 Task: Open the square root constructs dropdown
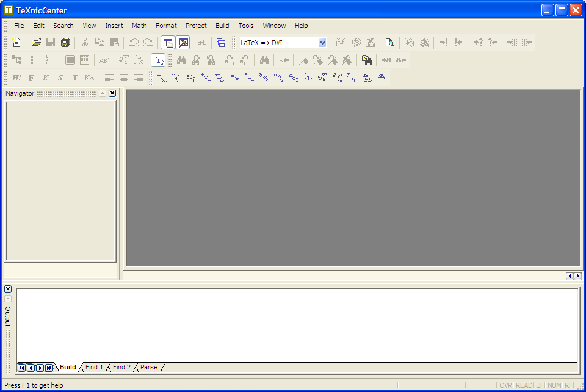point(322,77)
